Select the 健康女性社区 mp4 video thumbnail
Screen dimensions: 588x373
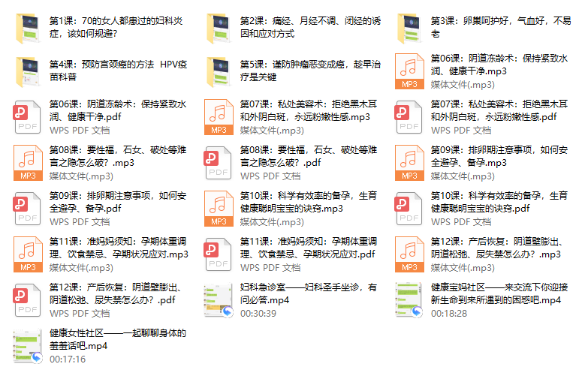[27, 346]
